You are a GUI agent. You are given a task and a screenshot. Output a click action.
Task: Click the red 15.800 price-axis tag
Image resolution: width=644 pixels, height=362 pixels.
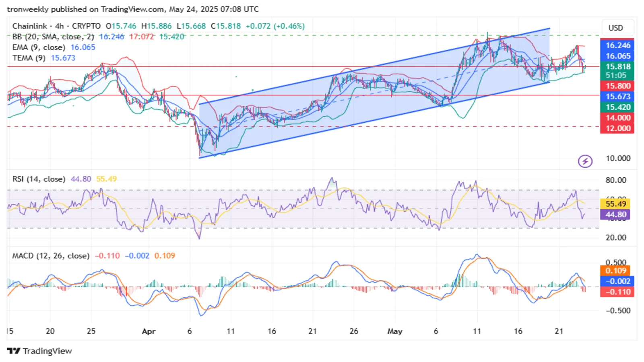point(617,86)
